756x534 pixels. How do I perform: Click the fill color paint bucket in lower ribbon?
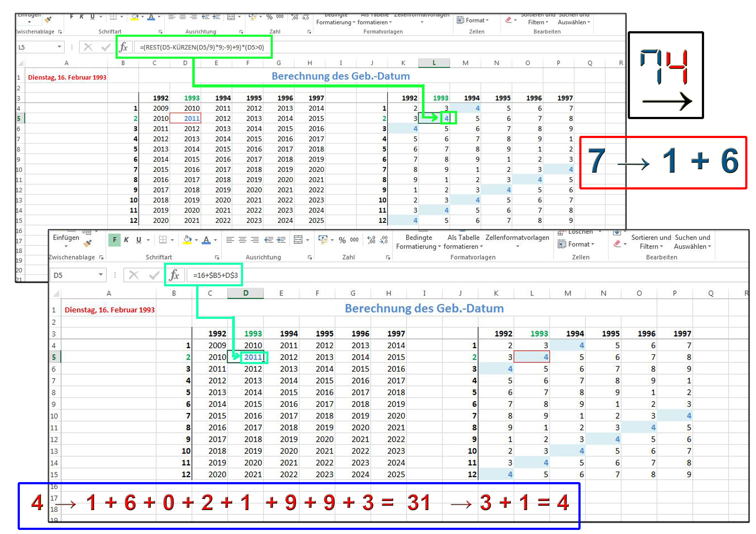click(x=187, y=240)
